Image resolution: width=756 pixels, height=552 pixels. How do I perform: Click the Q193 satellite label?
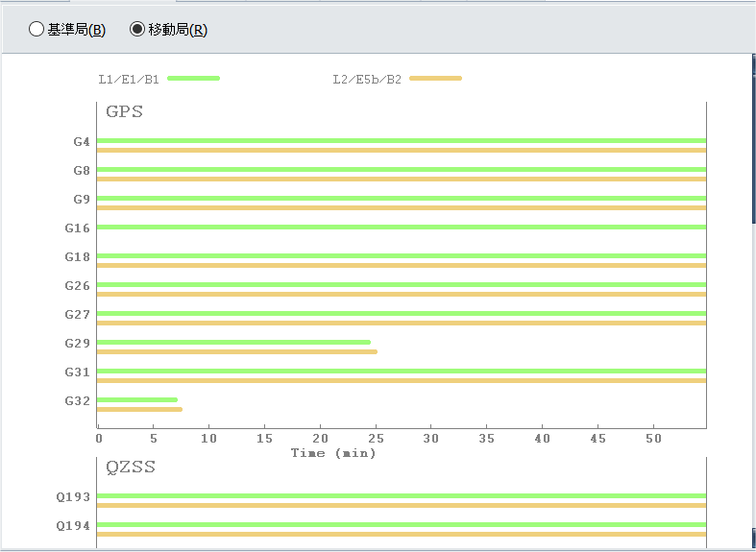(73, 497)
